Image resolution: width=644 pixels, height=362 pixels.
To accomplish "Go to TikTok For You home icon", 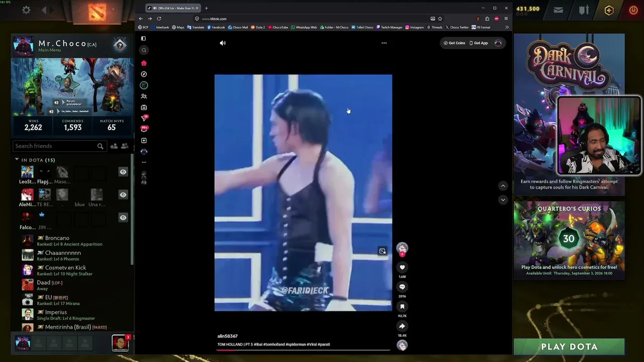I will [x=144, y=63].
